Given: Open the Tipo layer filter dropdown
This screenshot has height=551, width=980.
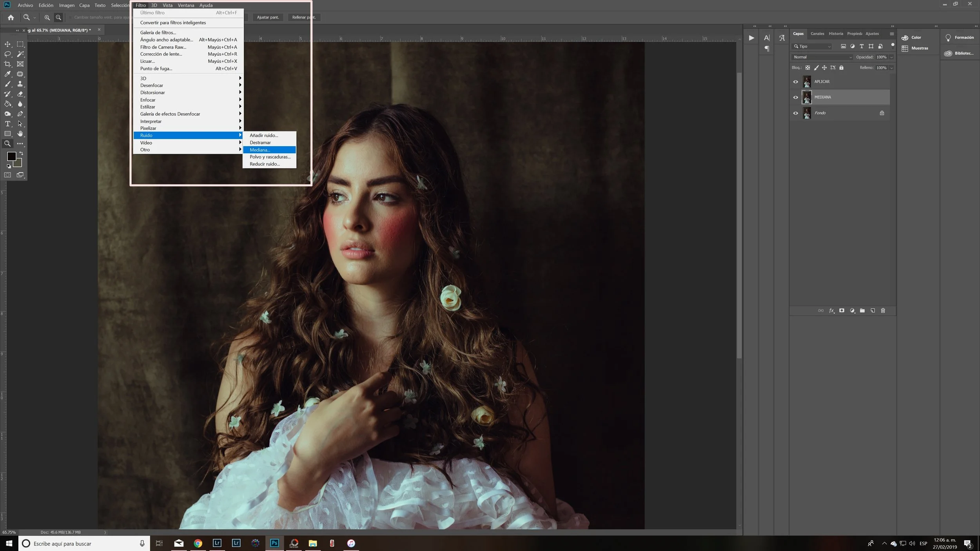Looking at the screenshot, I should [812, 46].
